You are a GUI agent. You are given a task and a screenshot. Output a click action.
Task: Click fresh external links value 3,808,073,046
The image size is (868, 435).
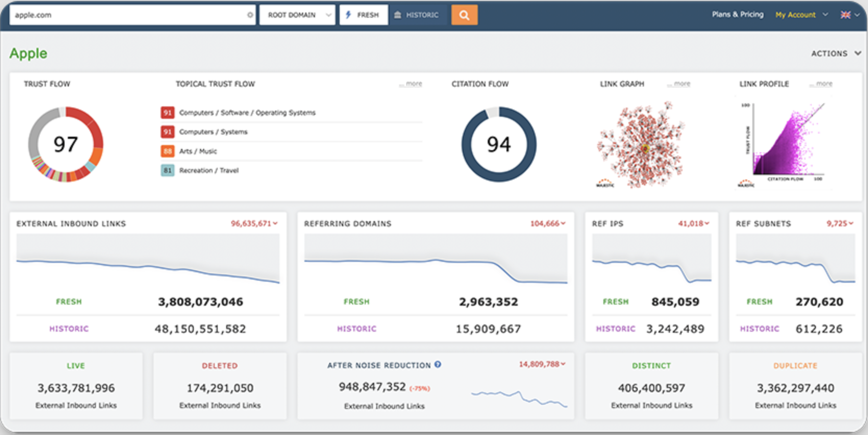click(201, 302)
